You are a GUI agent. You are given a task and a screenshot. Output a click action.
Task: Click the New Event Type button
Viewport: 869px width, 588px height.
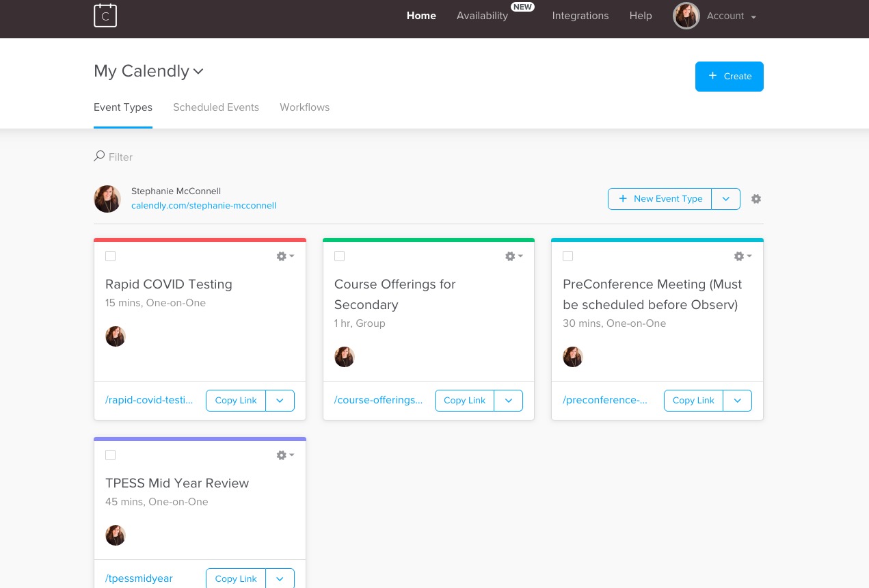point(660,199)
